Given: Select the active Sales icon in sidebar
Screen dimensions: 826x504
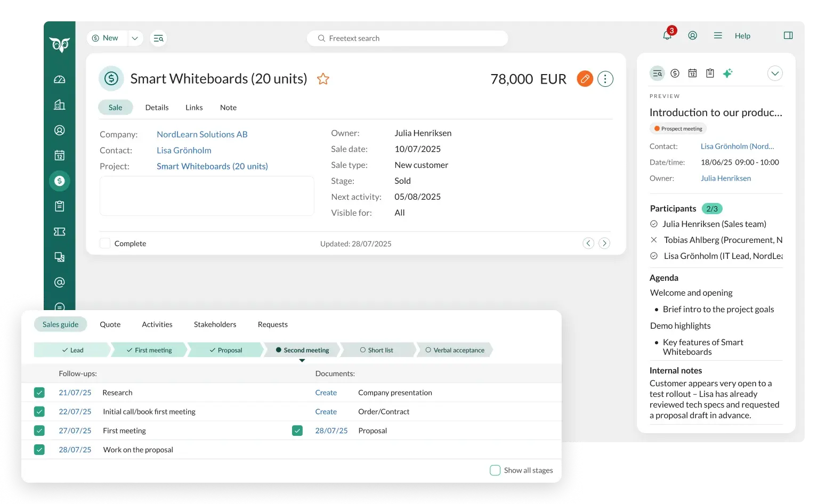Looking at the screenshot, I should [x=59, y=181].
